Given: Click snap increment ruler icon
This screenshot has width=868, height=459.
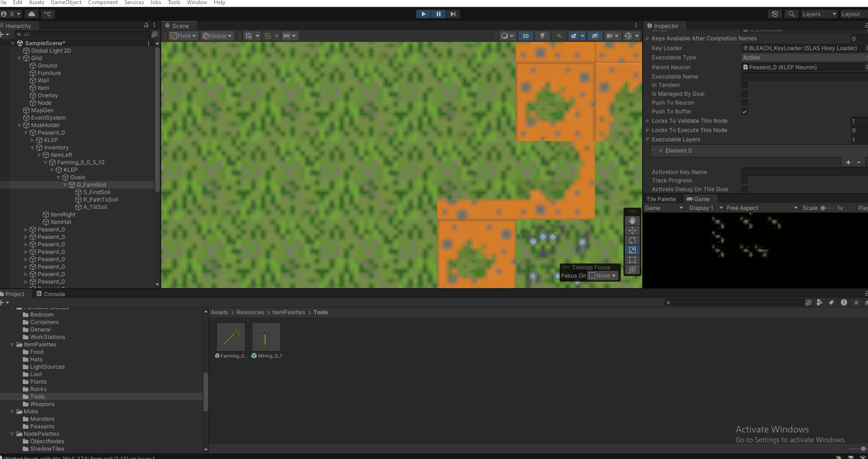Looking at the screenshot, I should pos(287,36).
